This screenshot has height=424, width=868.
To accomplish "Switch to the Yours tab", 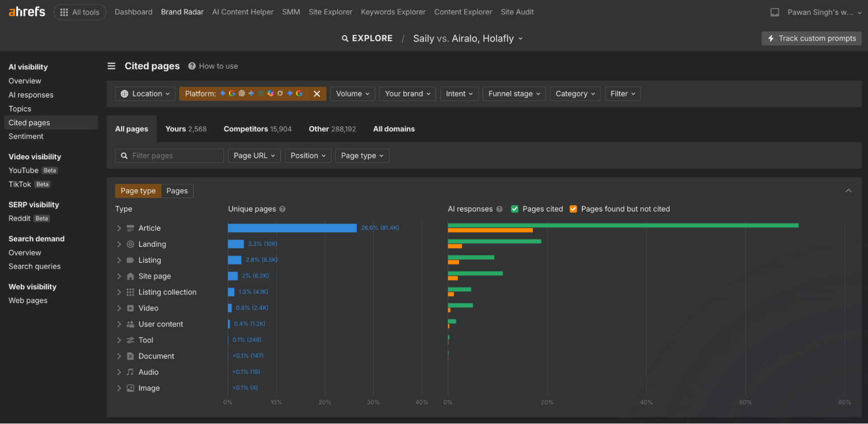I will click(x=186, y=129).
